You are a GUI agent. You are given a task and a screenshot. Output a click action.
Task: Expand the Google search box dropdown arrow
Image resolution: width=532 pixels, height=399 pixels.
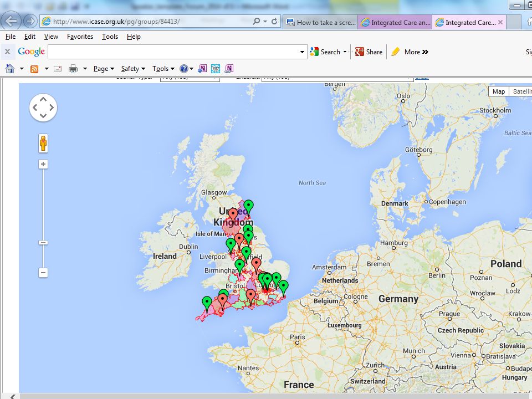tap(302, 52)
